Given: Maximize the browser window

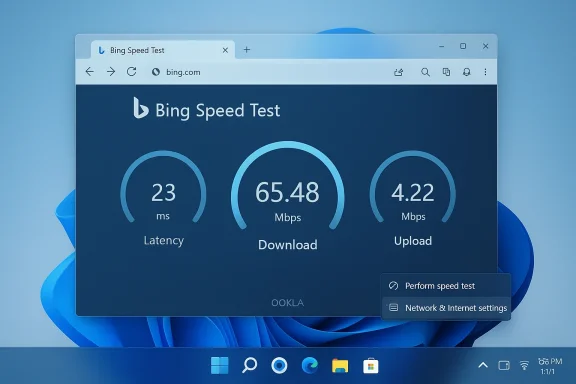Looking at the screenshot, I should 463,46.
